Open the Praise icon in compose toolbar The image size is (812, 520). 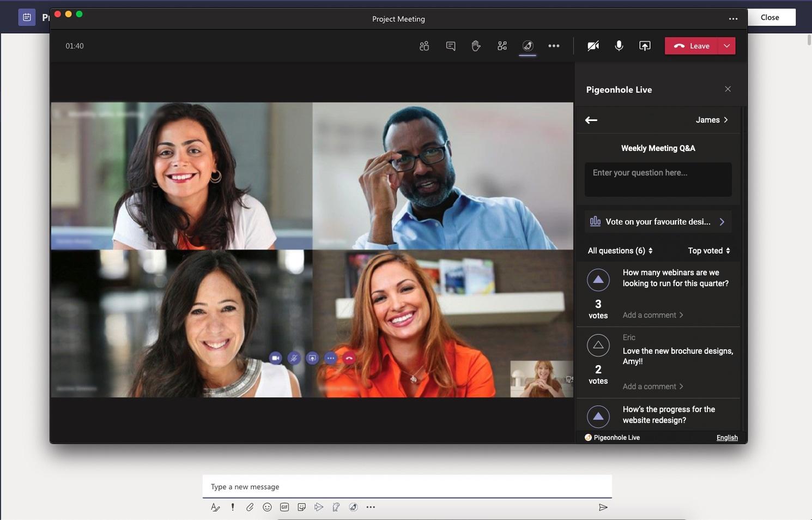pyautogui.click(x=336, y=507)
